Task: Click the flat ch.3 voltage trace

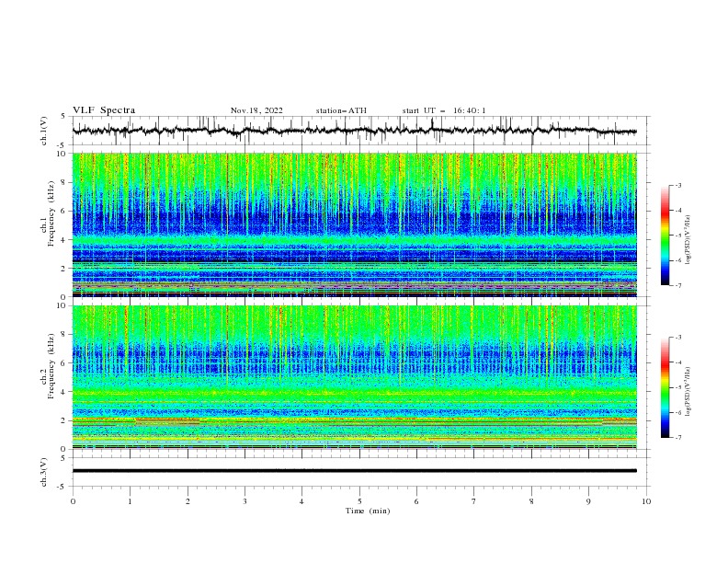Action: (x=354, y=471)
